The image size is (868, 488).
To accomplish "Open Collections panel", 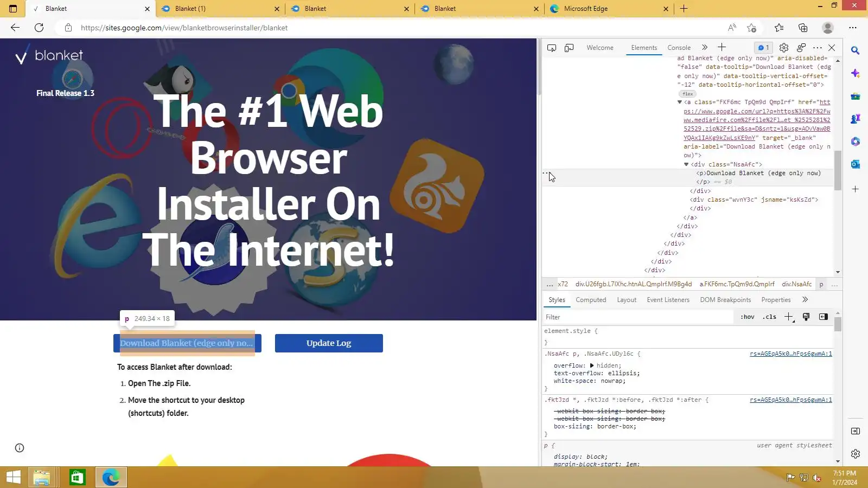I will (803, 28).
